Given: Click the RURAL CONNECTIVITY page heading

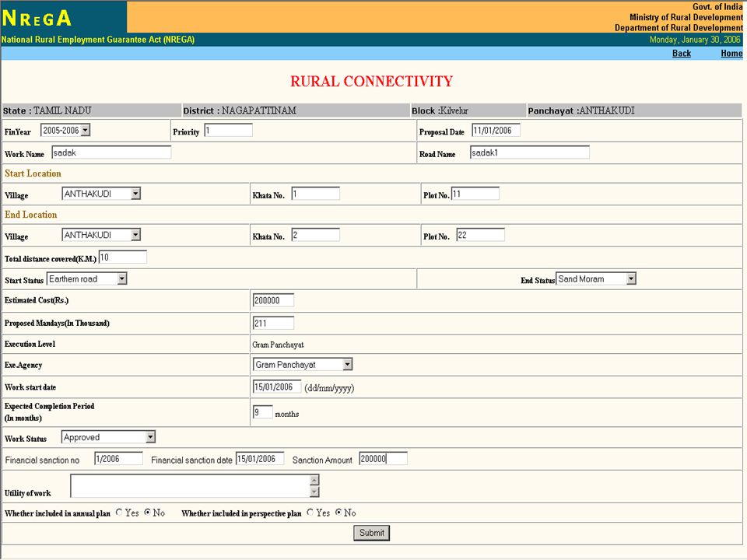Looking at the screenshot, I should pyautogui.click(x=372, y=82).
